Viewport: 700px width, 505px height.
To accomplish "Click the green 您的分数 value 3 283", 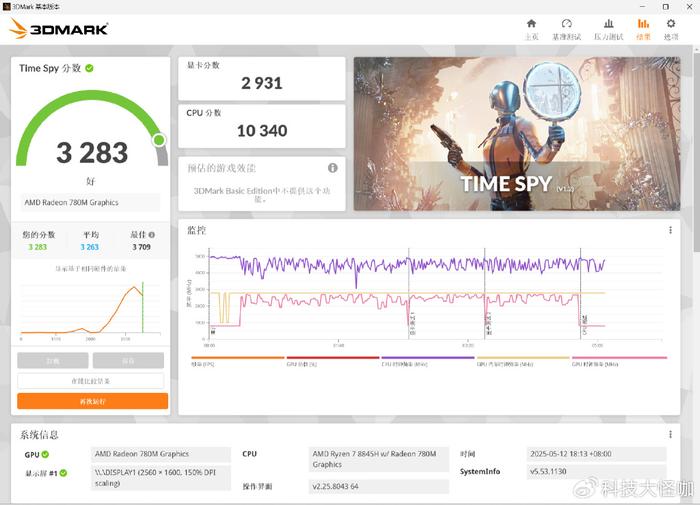I will click(x=38, y=247).
